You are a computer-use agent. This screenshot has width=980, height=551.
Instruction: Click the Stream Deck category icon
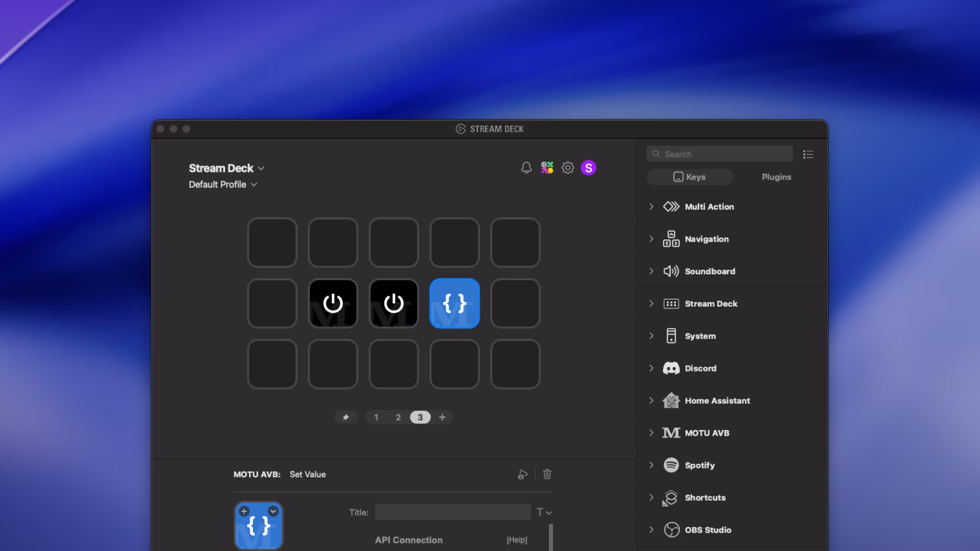[671, 304]
